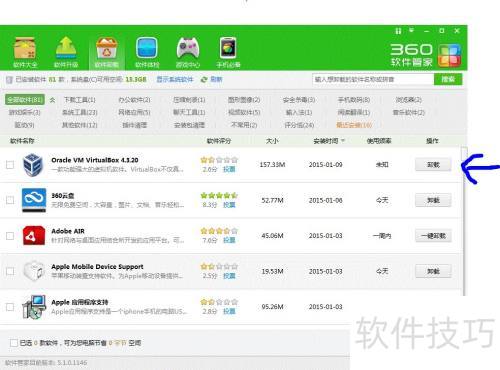Screen dimensions: 500x370
Task: Open the 插件清理 category
Action: pyautogui.click(x=134, y=125)
